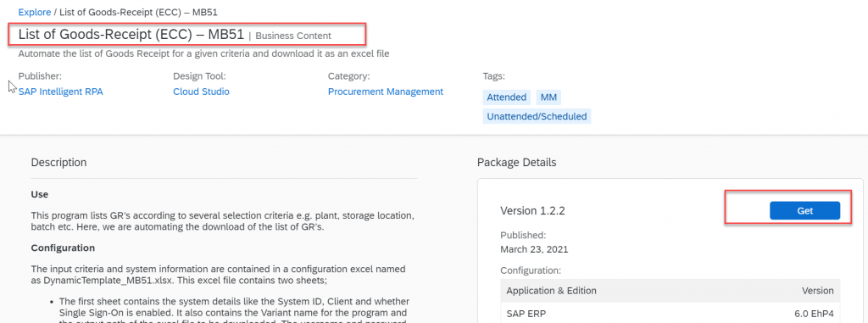868x323 pixels.
Task: Click the Description section heading
Action: click(58, 162)
